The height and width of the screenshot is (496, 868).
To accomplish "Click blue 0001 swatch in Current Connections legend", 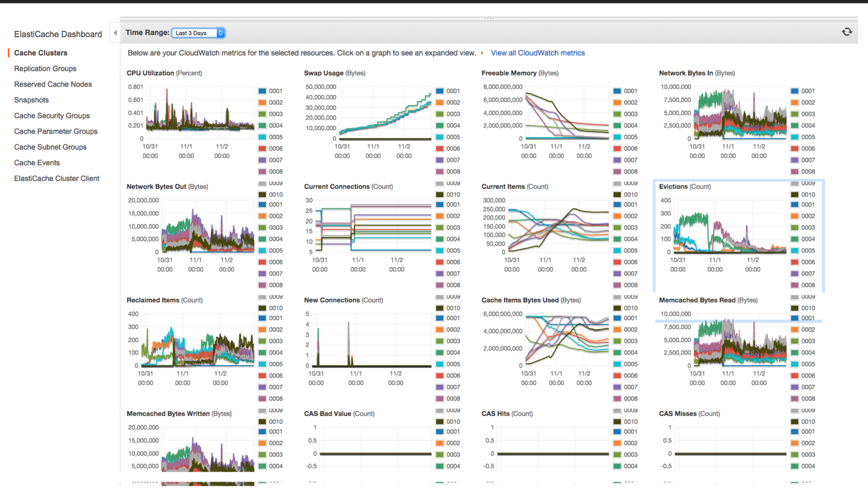I will point(440,204).
